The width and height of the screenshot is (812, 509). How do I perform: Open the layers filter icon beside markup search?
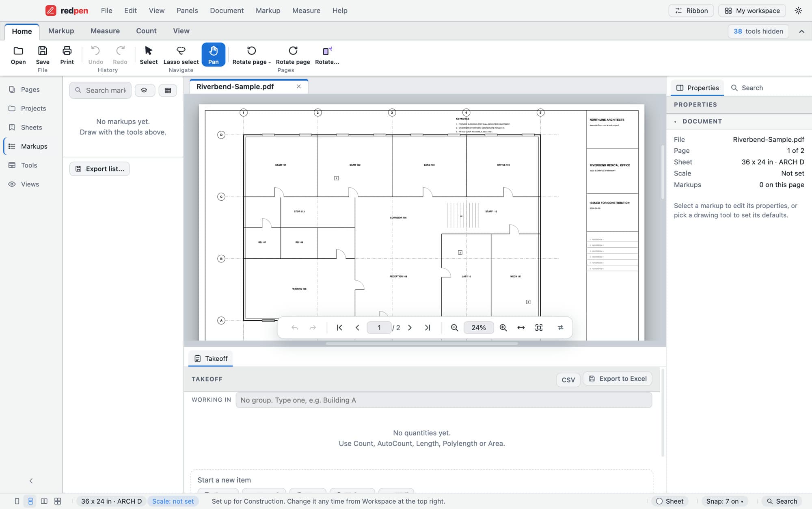[144, 90]
